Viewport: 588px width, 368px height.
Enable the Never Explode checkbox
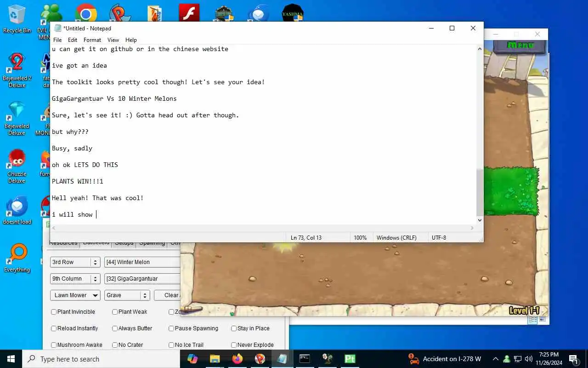[x=234, y=345]
